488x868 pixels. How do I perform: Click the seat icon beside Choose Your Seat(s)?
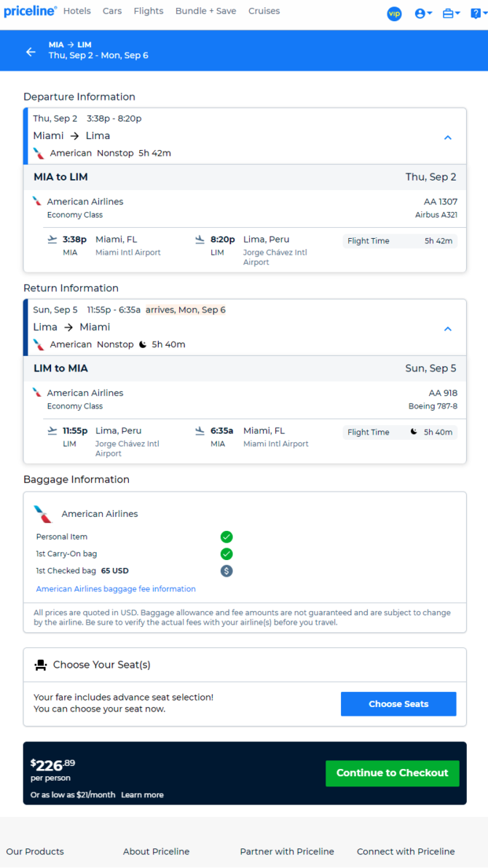41,665
